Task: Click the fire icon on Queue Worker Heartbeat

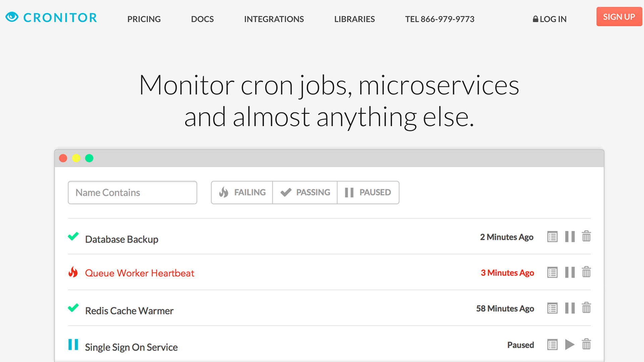Action: pyautogui.click(x=72, y=273)
